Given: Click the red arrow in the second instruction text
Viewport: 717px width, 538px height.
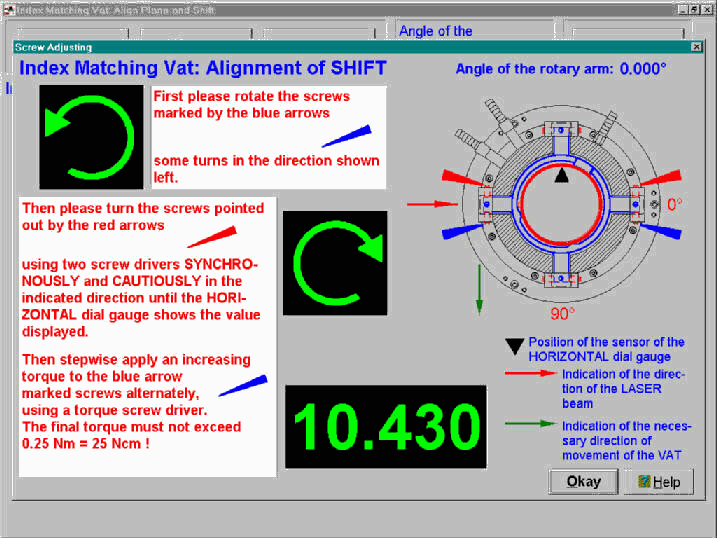Looking at the screenshot, I should click(x=208, y=238).
